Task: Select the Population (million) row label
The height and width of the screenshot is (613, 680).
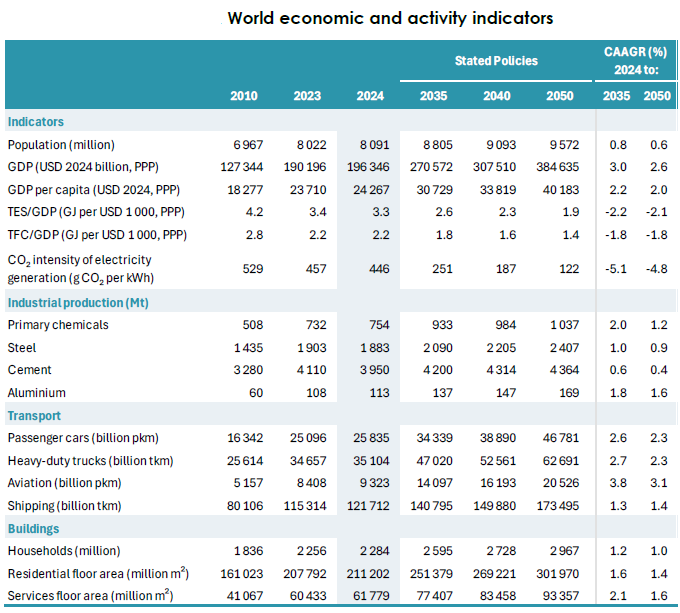Action: [67, 144]
